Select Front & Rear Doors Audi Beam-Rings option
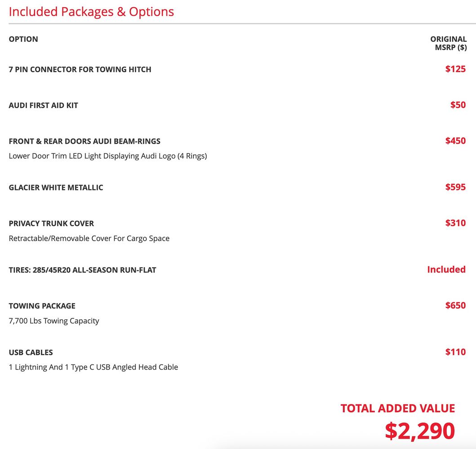This screenshot has height=449, width=476. (x=85, y=141)
